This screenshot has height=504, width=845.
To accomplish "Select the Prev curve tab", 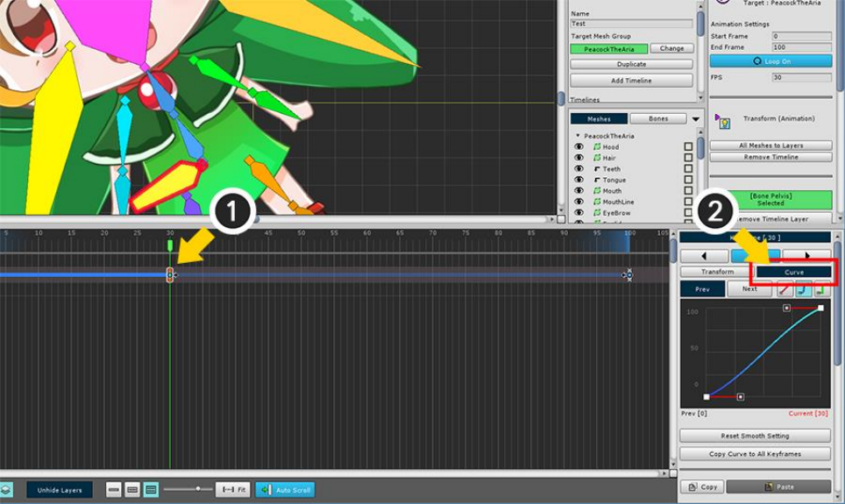I will [702, 289].
